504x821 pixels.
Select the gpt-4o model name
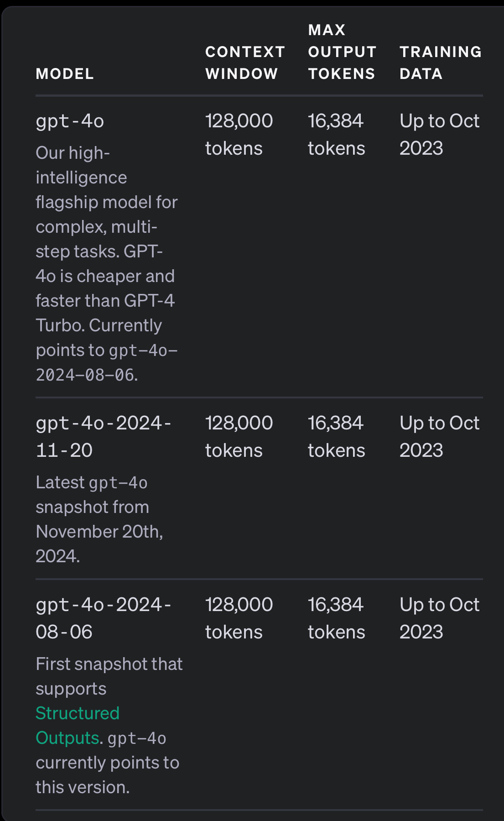tap(70, 121)
